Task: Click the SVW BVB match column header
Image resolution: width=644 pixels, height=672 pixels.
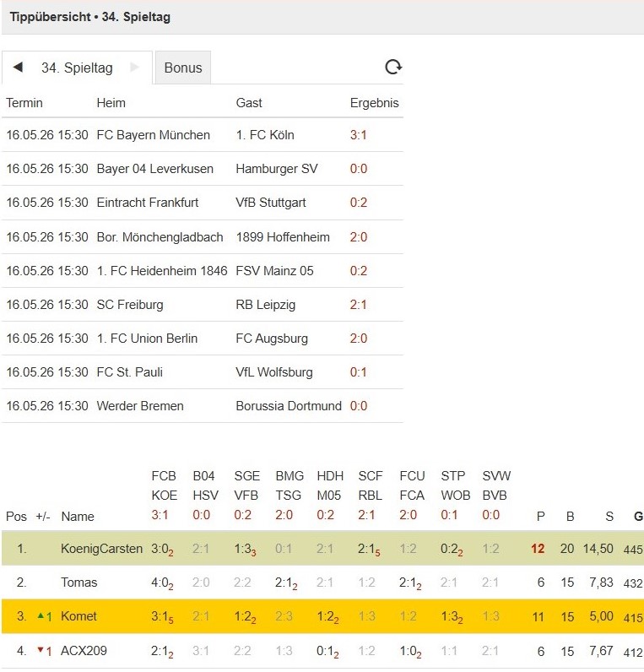Action: coord(496,485)
